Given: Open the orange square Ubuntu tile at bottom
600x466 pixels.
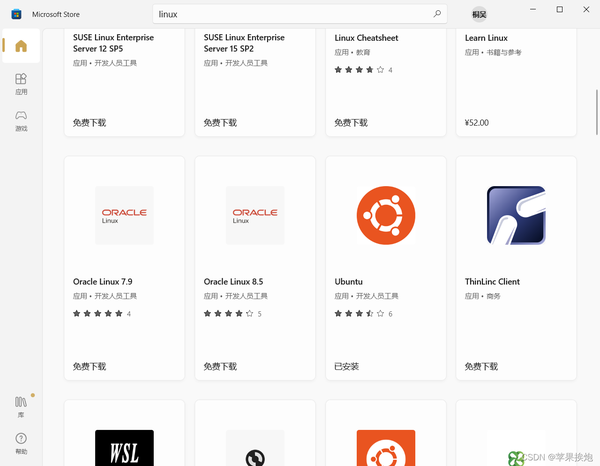Looking at the screenshot, I should click(386, 448).
